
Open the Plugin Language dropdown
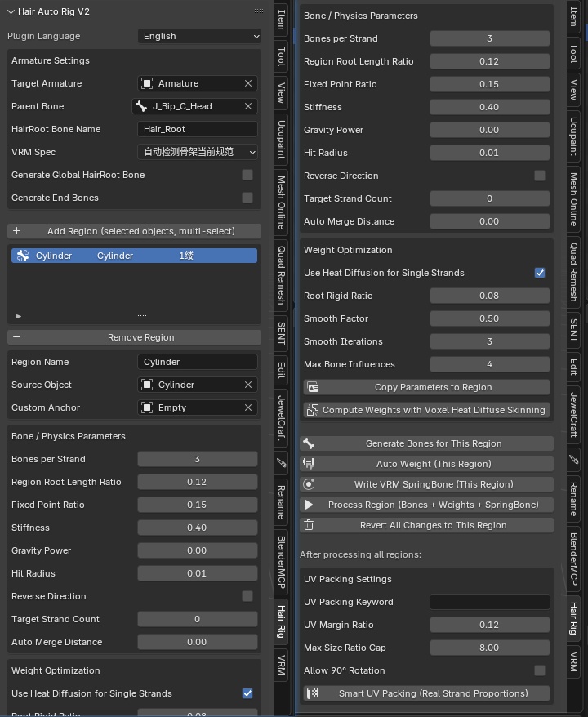tap(199, 36)
